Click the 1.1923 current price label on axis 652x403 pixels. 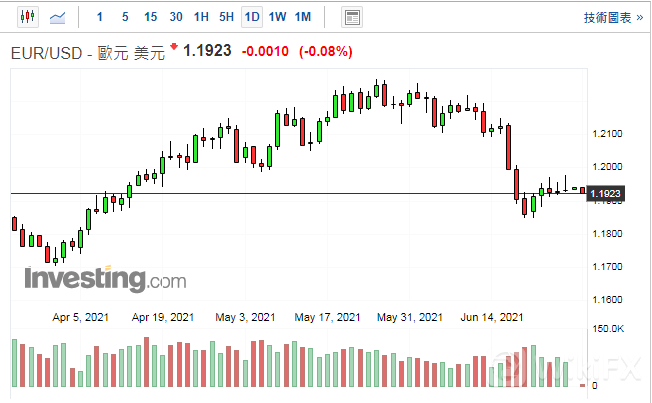click(x=606, y=193)
